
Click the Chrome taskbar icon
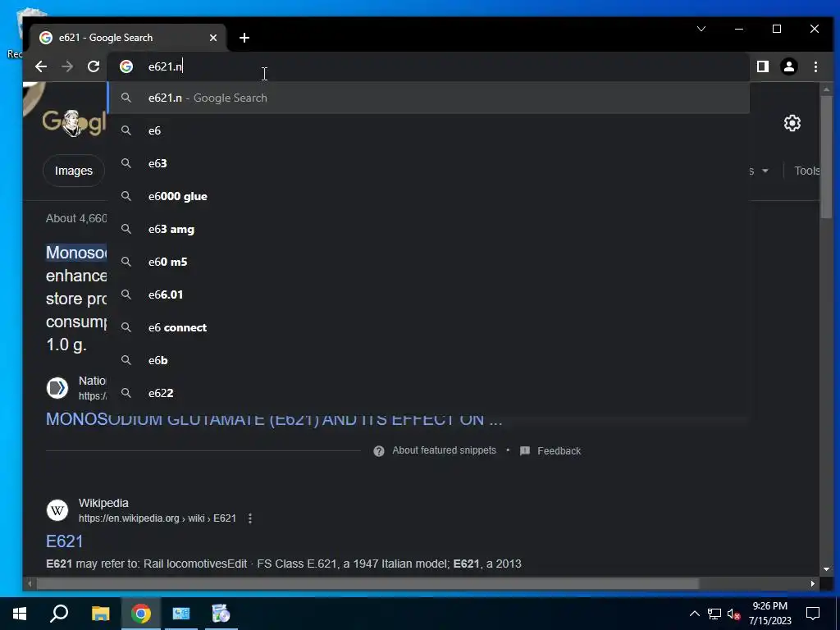(x=141, y=614)
